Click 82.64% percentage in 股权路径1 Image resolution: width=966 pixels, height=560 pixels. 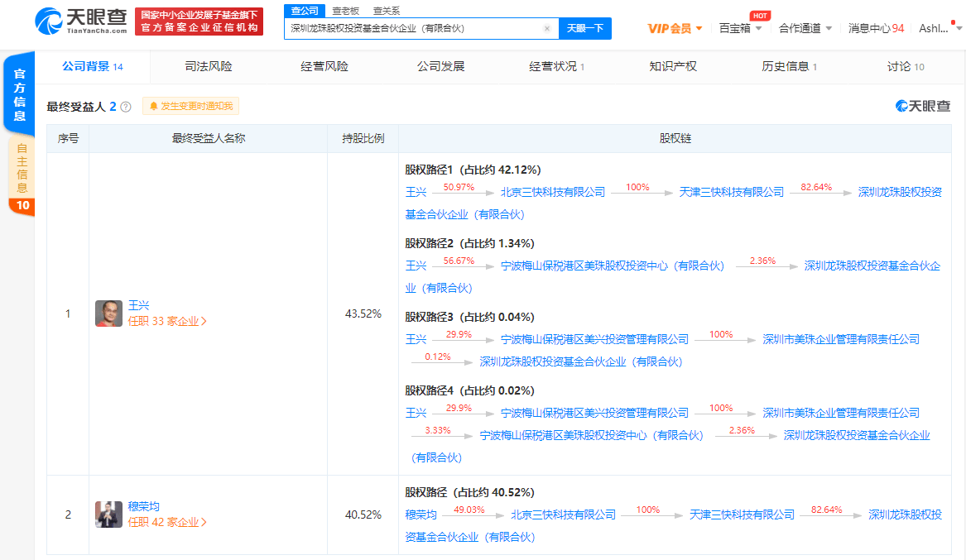(x=816, y=187)
